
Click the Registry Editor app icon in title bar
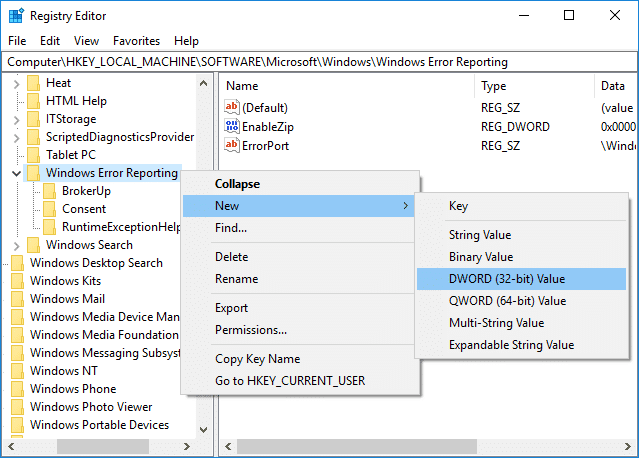(x=16, y=16)
